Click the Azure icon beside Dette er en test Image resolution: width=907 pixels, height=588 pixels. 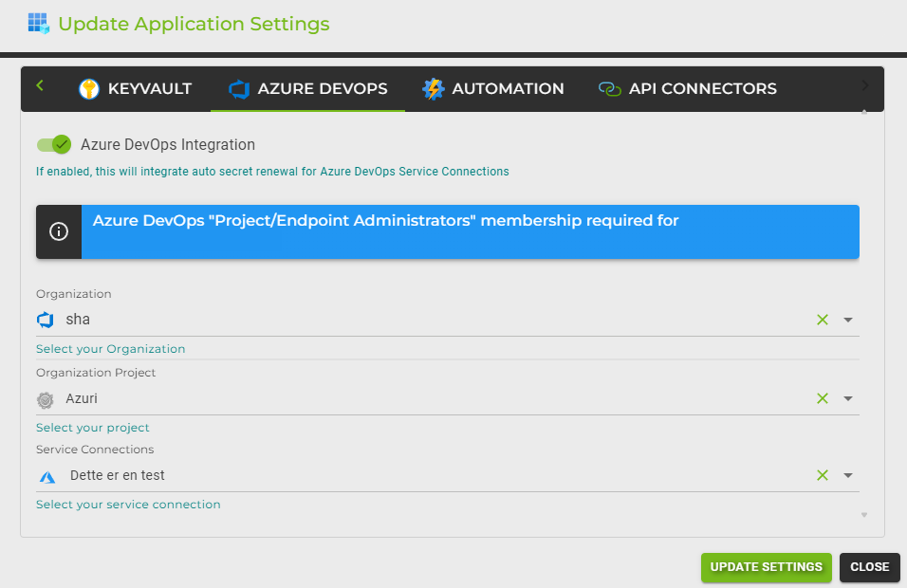pyautogui.click(x=46, y=476)
